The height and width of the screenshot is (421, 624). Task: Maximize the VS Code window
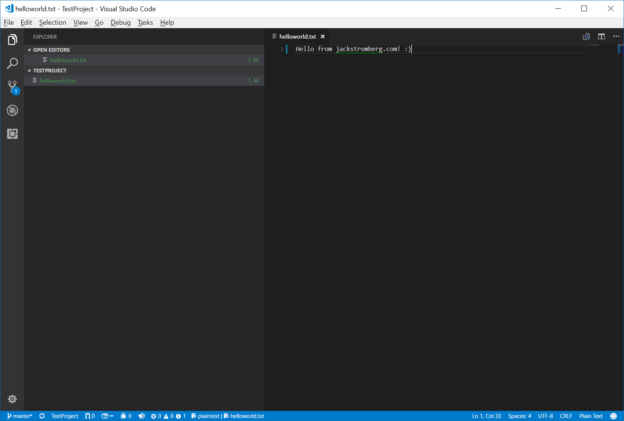(584, 8)
